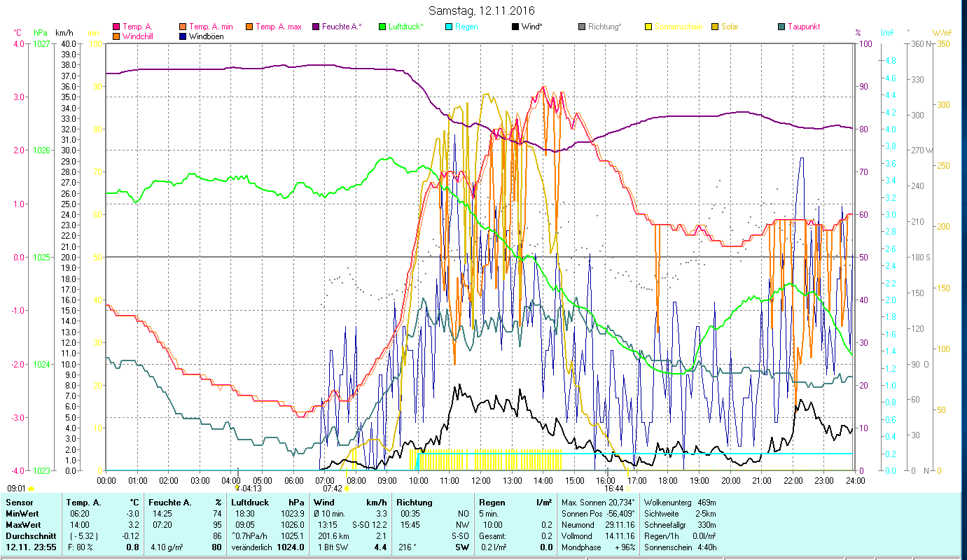Click the Durchschnitt row label
Viewport: 967px width, 560px height.
(30, 535)
